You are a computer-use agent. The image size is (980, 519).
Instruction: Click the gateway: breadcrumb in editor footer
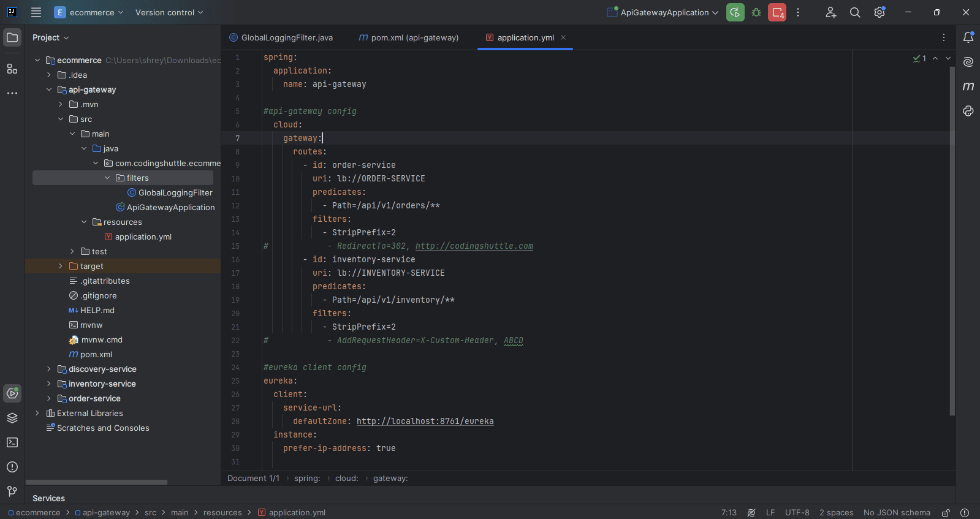coord(390,478)
